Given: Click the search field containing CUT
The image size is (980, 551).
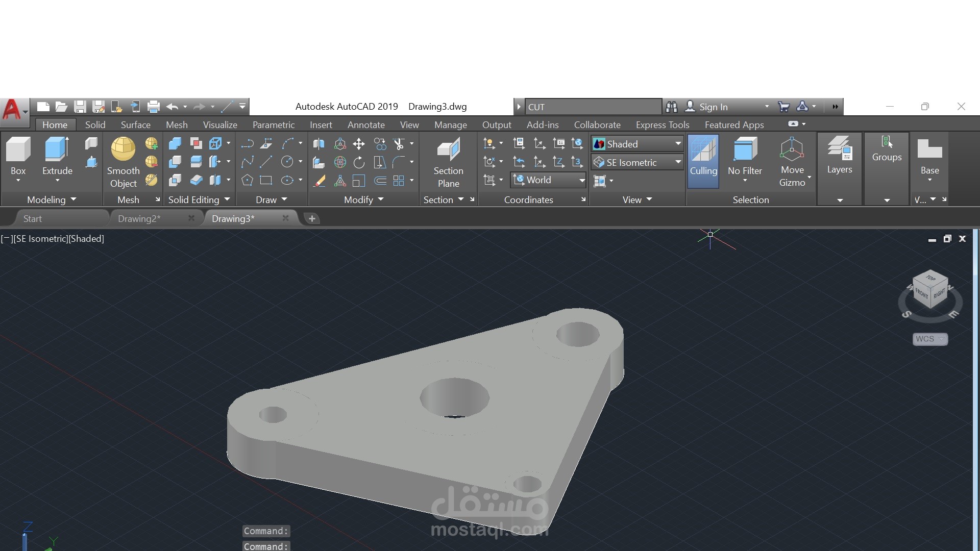Looking at the screenshot, I should 593,107.
